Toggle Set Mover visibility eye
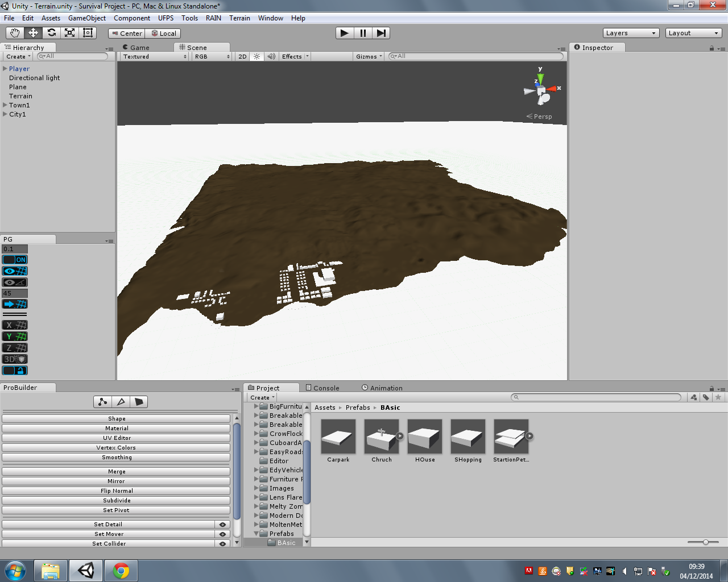 coord(222,534)
